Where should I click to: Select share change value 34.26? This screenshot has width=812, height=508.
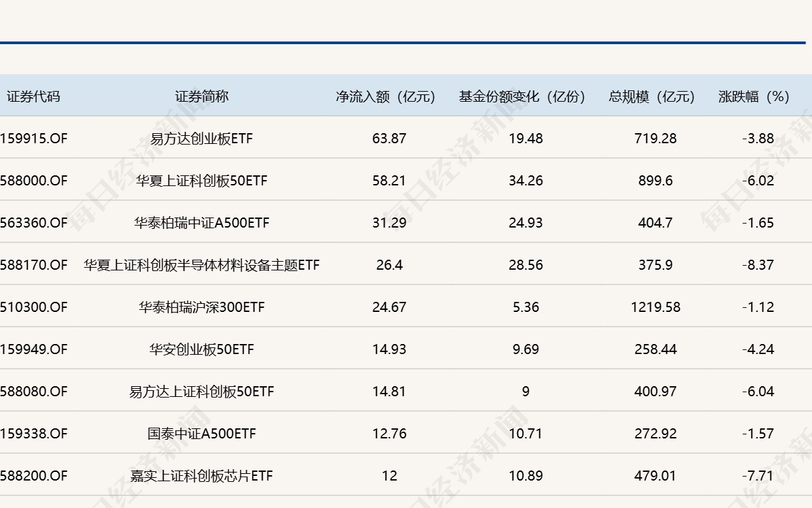pos(526,181)
